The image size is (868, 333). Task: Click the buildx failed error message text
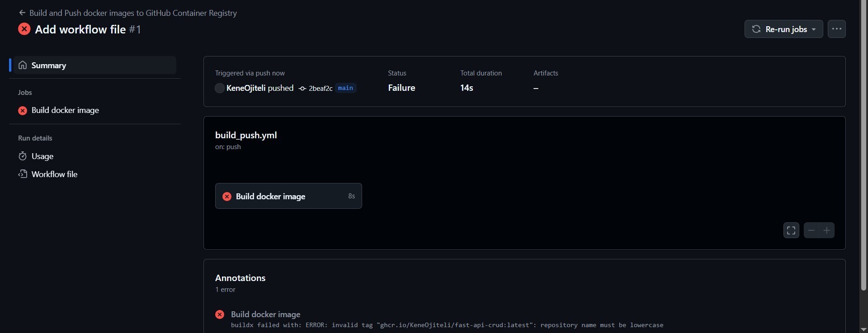click(447, 325)
